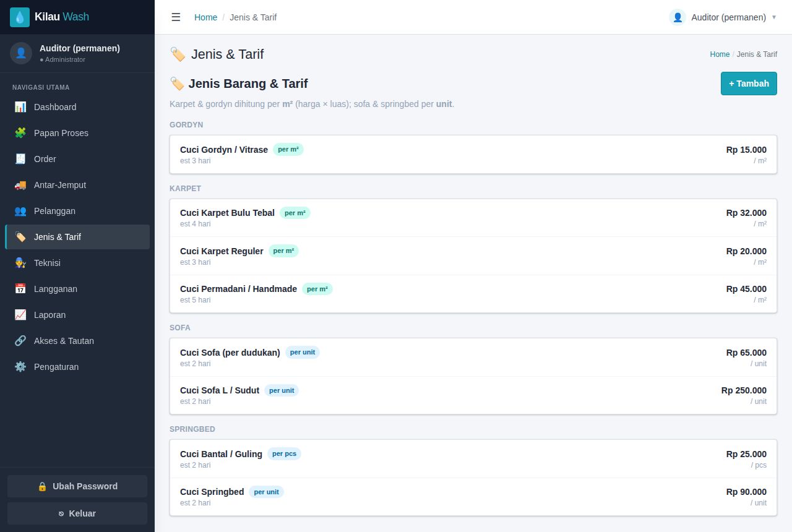This screenshot has width=792, height=532.
Task: Open Teknisi via the technician icon
Action: [20, 263]
